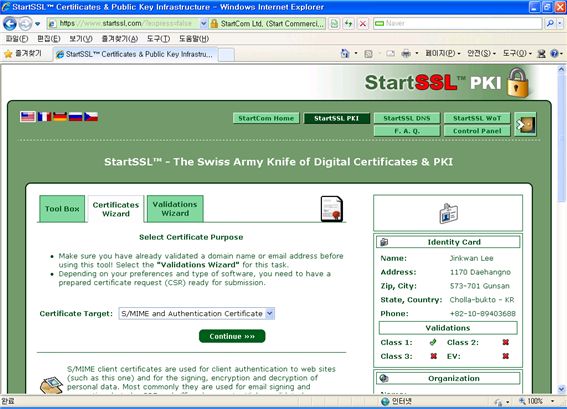Click the logout door icon
This screenshot has height=409, width=567.
[x=525, y=124]
